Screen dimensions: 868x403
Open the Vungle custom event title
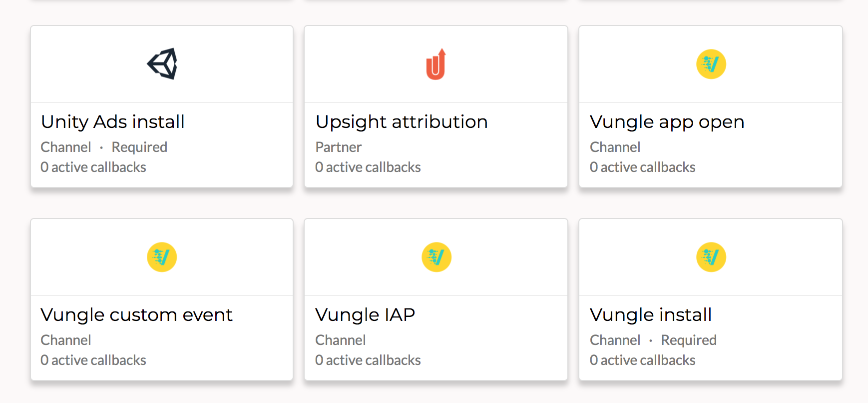click(x=136, y=315)
